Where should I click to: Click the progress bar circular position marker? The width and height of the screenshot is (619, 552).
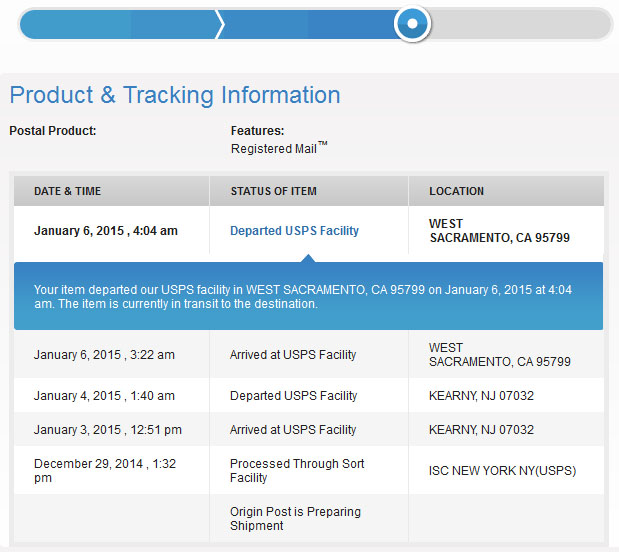click(412, 24)
